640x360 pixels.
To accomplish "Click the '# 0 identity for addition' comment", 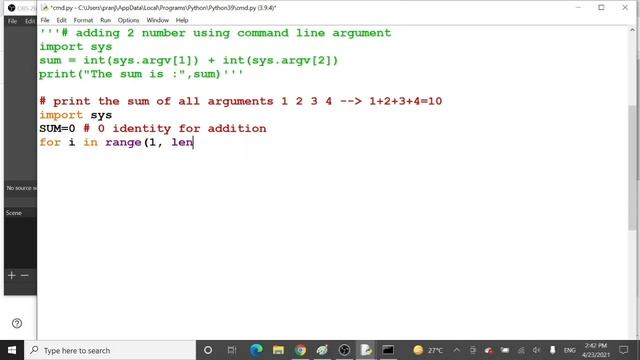I will (175, 129).
